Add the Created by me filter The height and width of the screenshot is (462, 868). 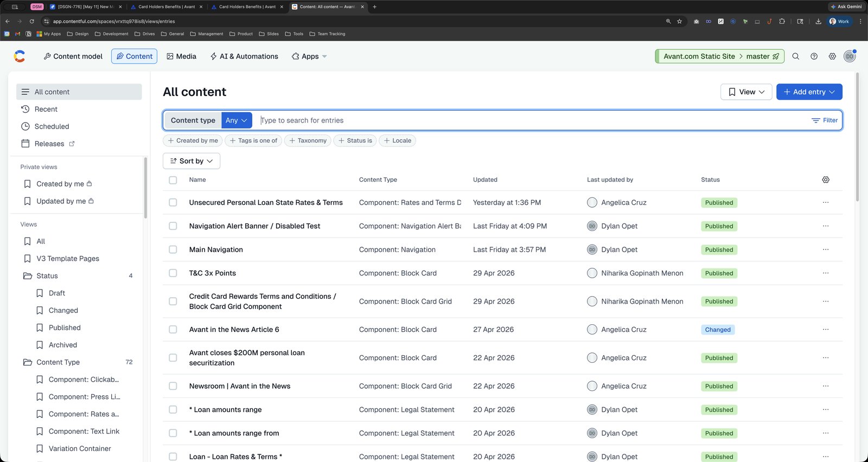[x=193, y=140]
